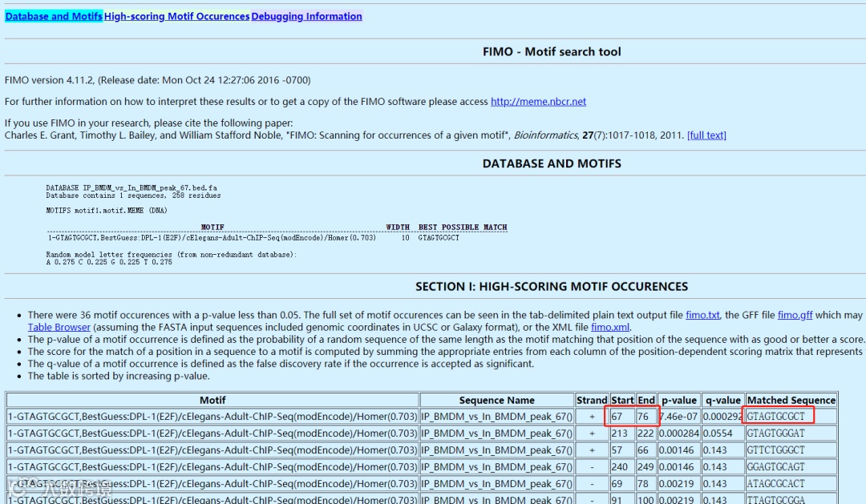Click the end value 78 cell

tap(646, 484)
